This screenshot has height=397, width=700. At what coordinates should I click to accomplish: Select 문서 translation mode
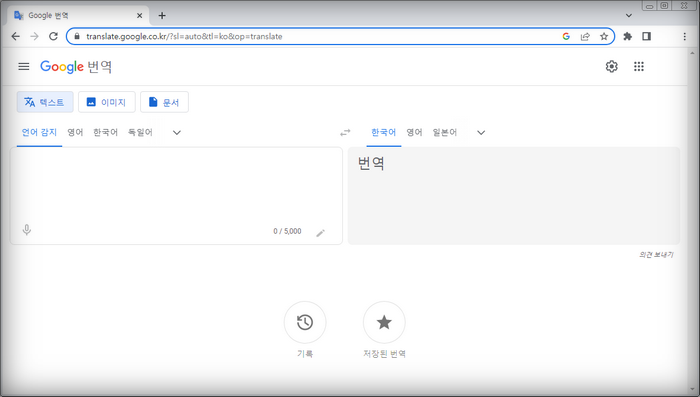pos(164,102)
